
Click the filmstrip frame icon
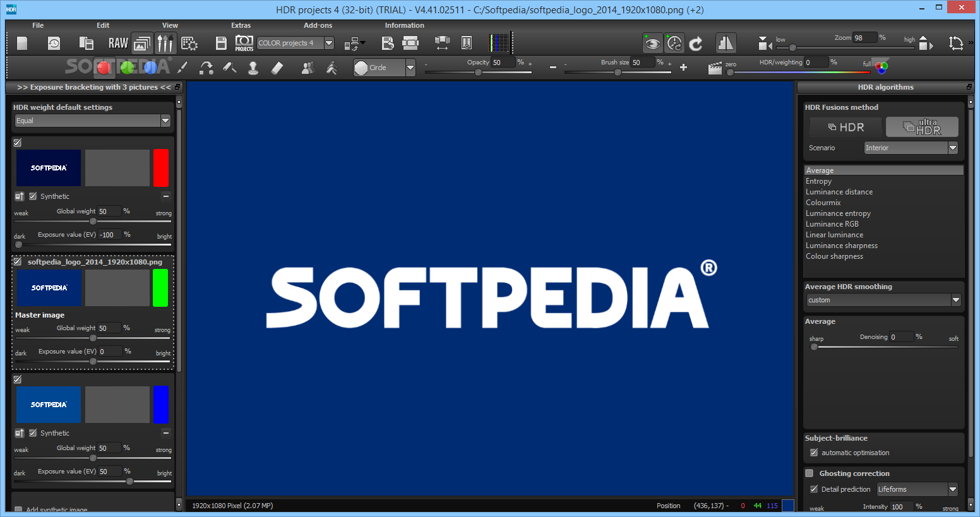410,43
